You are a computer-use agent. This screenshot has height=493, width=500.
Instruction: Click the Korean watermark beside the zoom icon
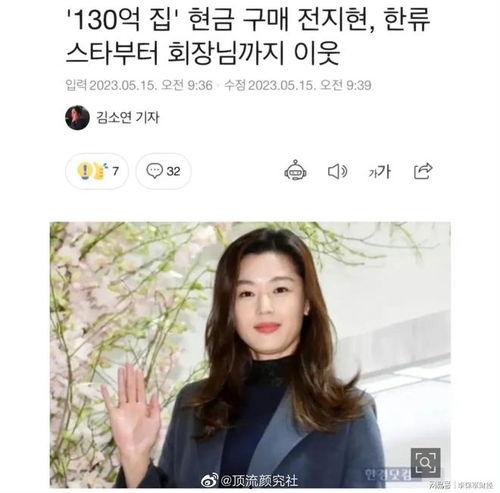click(387, 473)
